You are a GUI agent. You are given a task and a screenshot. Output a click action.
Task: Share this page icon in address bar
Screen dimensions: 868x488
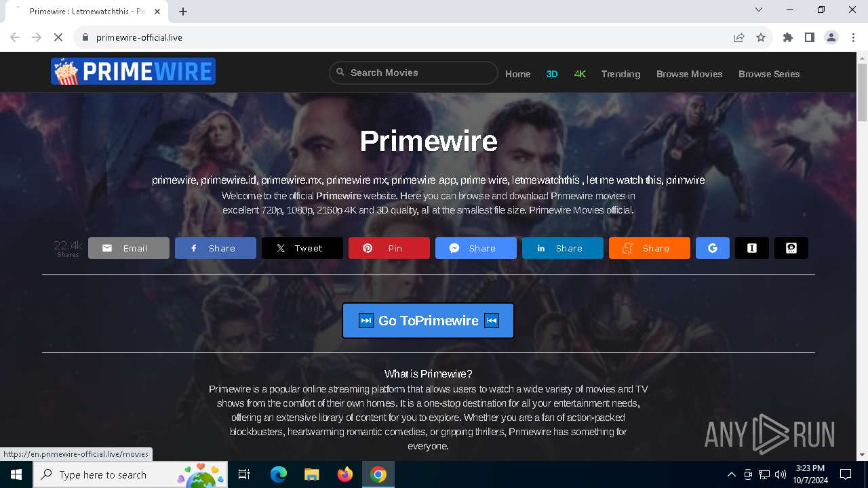(739, 37)
